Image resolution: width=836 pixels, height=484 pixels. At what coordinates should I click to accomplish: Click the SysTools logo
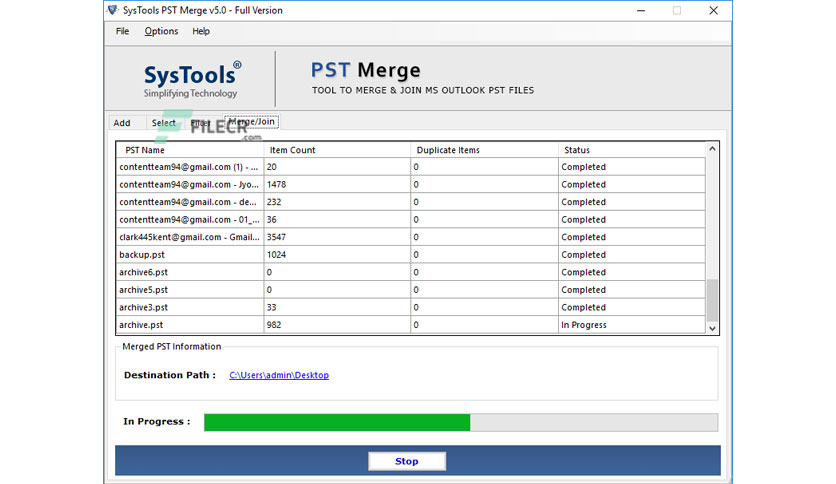tap(192, 80)
